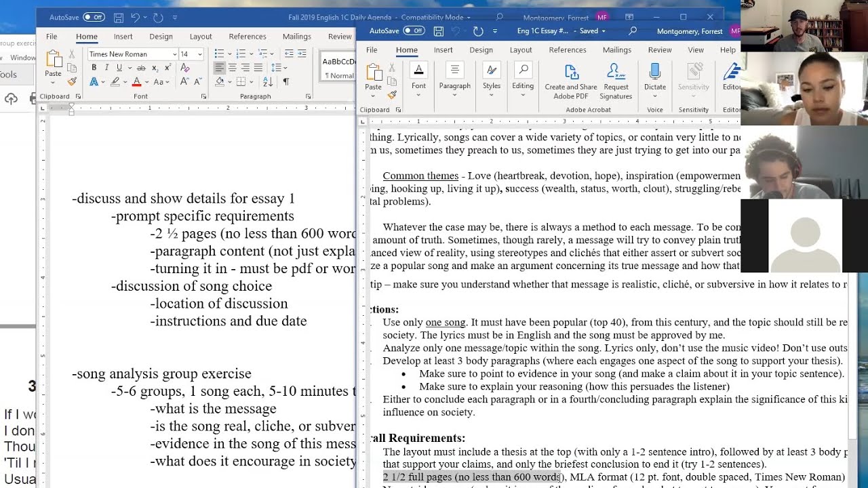Toggle AutoSave in the Daily Agenda window

(93, 17)
